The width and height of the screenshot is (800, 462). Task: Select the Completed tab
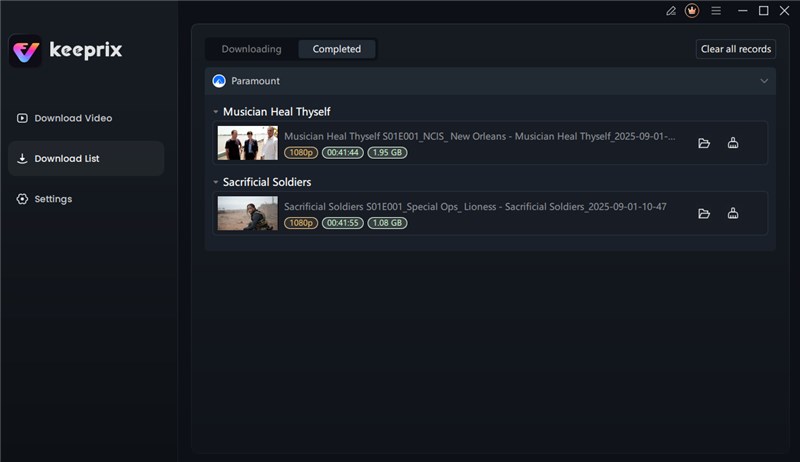[x=337, y=49]
